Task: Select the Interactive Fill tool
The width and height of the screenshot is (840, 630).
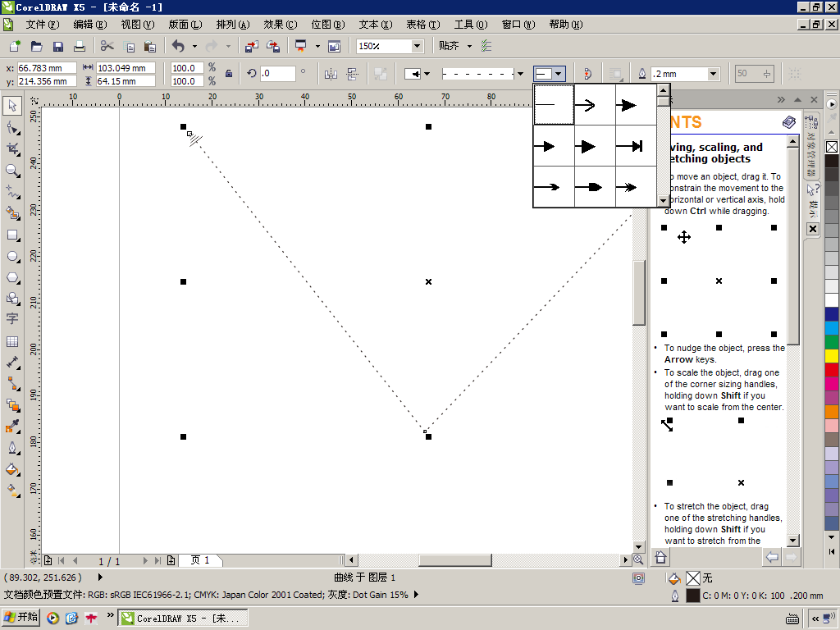Action: [12, 491]
